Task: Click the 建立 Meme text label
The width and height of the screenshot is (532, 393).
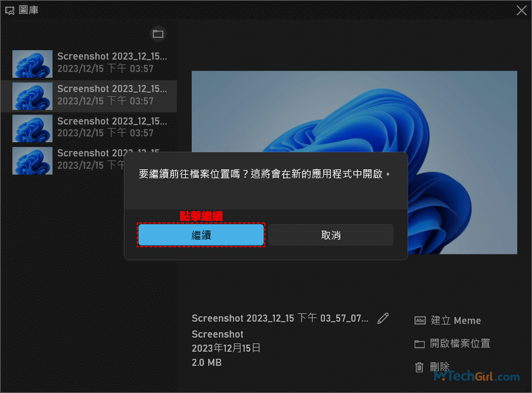Action: click(456, 321)
